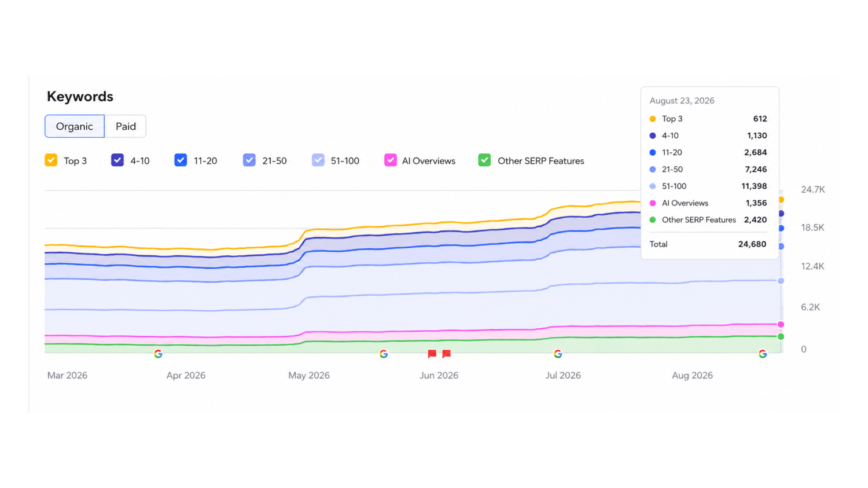Click the 21-50 line endpoint dot on chart

(781, 247)
